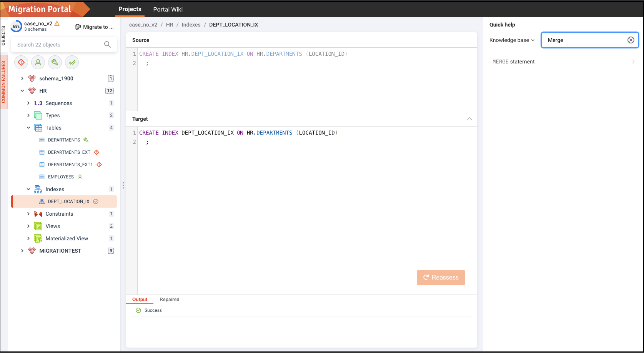Click failure icon next to DEPARTMENTS_EXT1
This screenshot has width=644, height=353.
coord(99,165)
